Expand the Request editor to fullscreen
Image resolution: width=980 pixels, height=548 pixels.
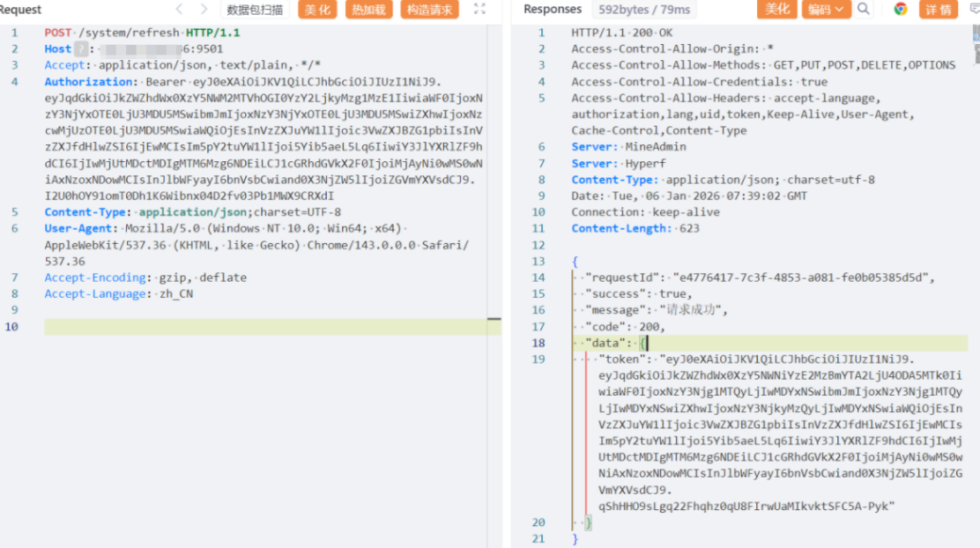pyautogui.click(x=479, y=10)
